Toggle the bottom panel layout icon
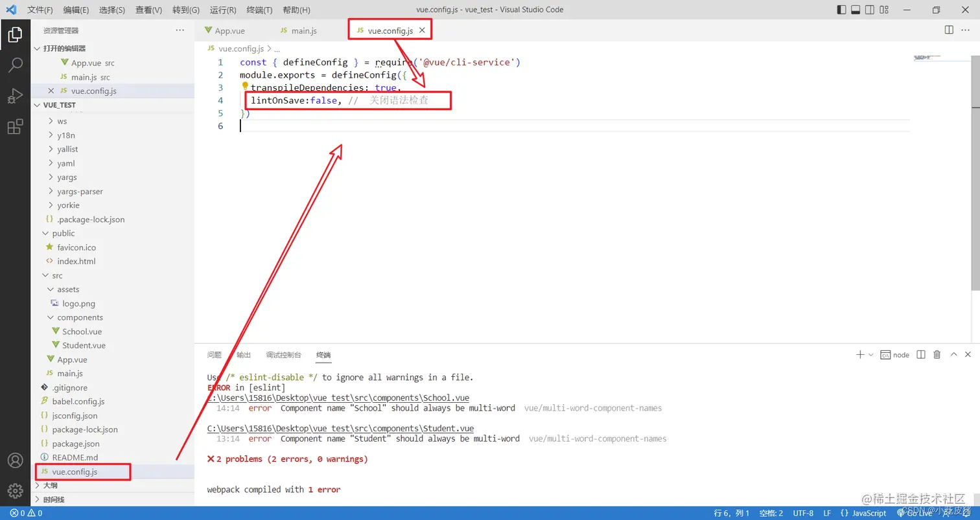Image resolution: width=980 pixels, height=520 pixels. (856, 10)
